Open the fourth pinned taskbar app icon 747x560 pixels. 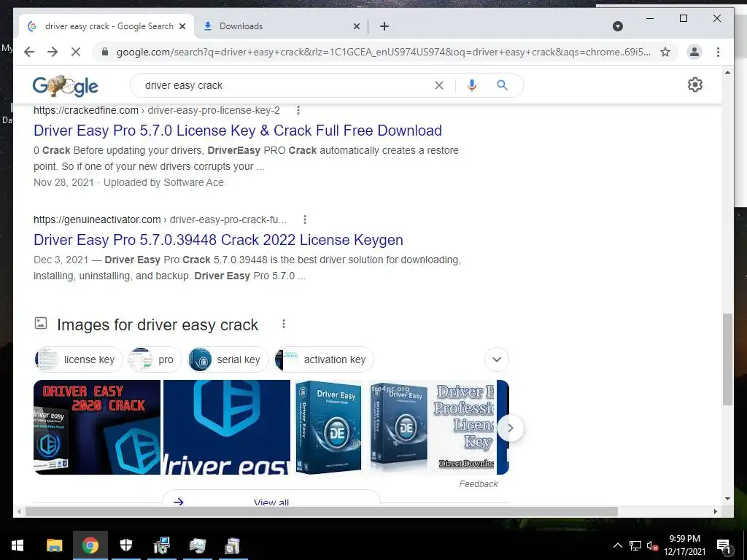(x=161, y=545)
